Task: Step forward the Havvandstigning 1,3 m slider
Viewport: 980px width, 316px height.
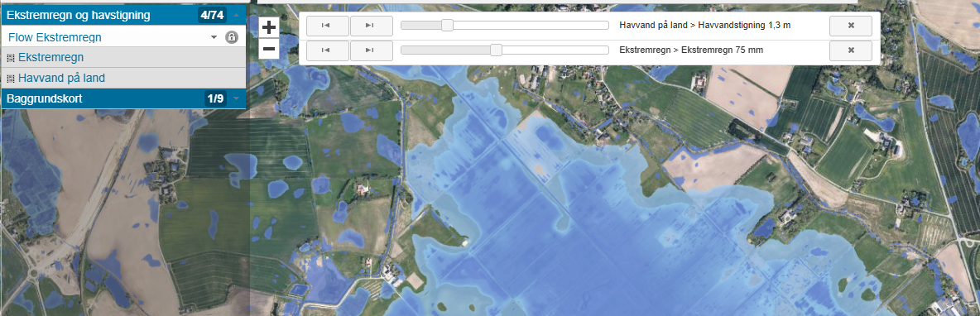Action: tap(372, 26)
